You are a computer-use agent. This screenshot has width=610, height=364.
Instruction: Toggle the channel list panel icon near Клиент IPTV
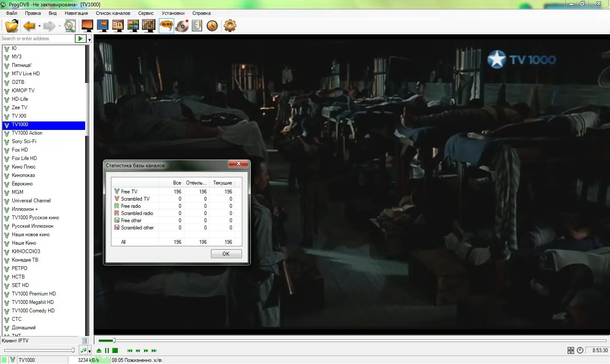85,341
